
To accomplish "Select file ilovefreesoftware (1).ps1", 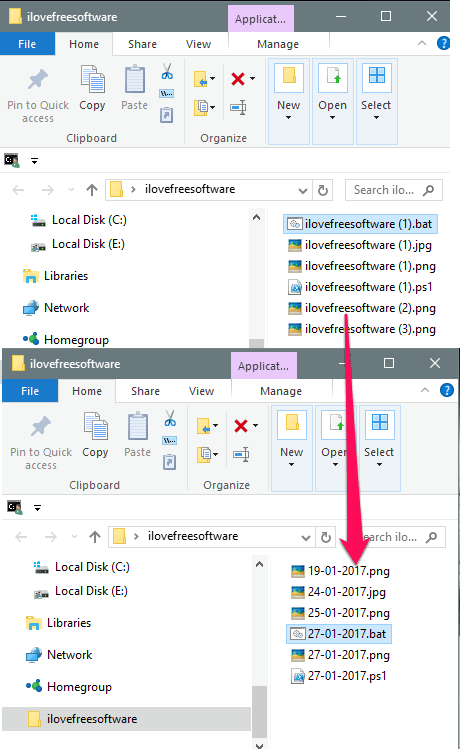I will (x=360, y=287).
